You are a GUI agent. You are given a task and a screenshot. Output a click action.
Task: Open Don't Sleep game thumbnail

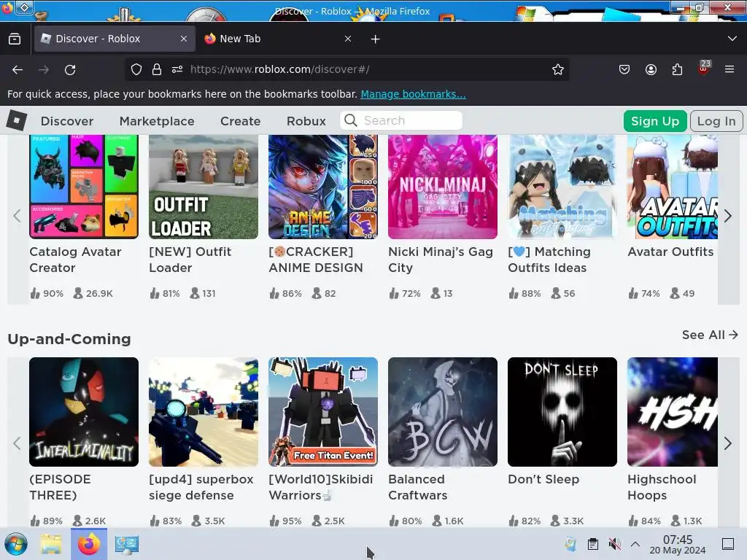point(562,412)
